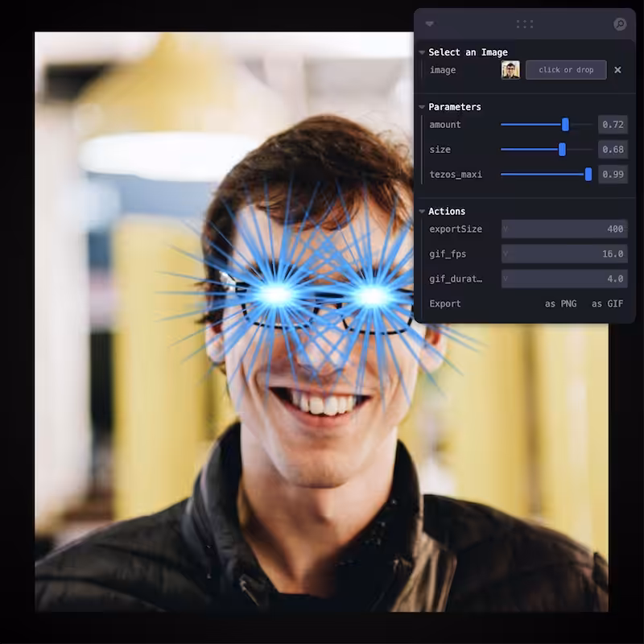Click the panel drag handle dots

tap(525, 24)
